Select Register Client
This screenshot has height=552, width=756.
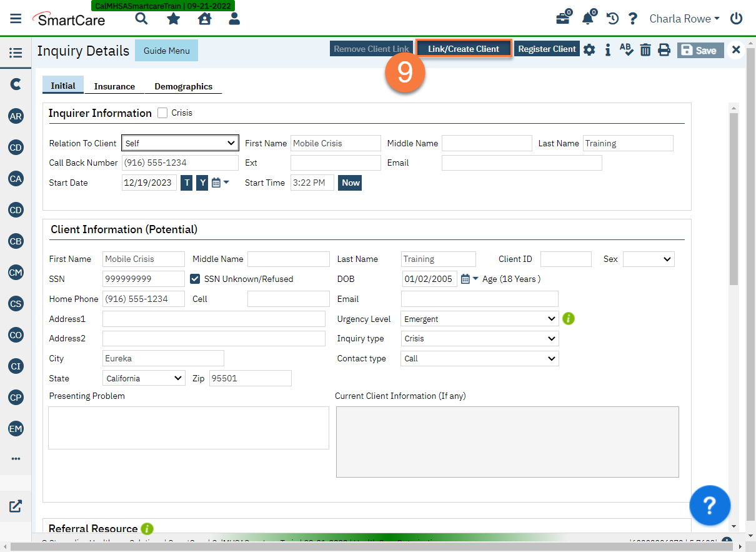pos(547,48)
